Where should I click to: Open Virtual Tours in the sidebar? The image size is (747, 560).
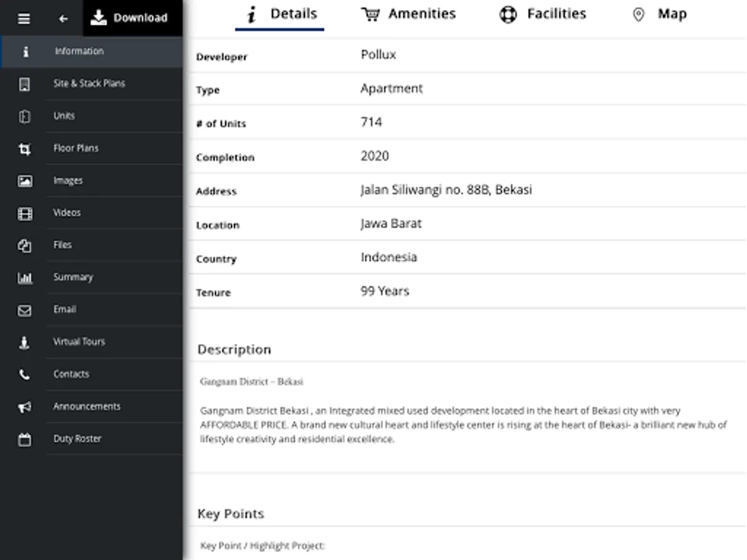[x=79, y=342]
